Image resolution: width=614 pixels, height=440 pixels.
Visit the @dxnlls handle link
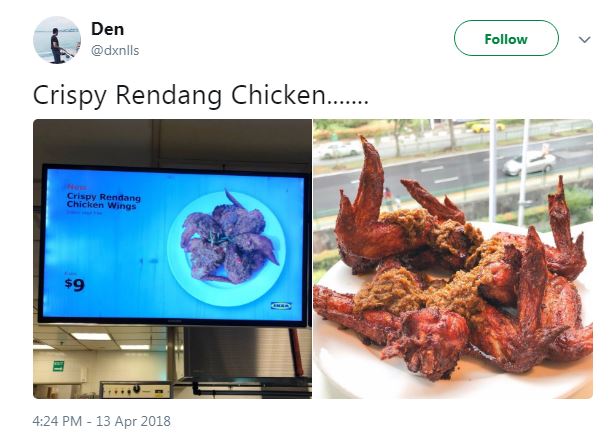pyautogui.click(x=115, y=50)
